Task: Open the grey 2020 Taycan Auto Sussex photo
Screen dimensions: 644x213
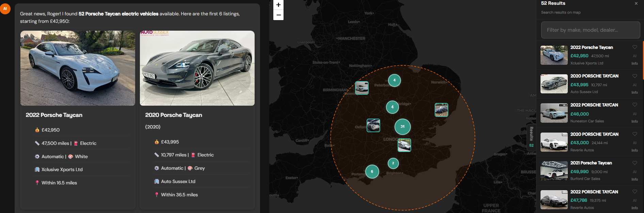Action: click(197, 68)
